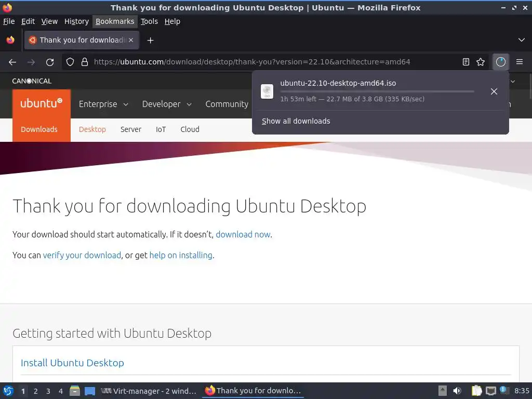The image size is (532, 399).
Task: Show all downloads
Action: (x=296, y=121)
